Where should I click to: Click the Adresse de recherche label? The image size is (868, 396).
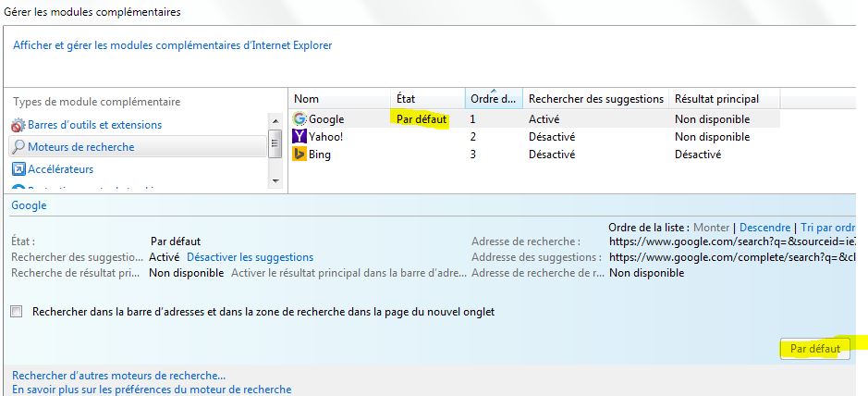[x=526, y=241]
